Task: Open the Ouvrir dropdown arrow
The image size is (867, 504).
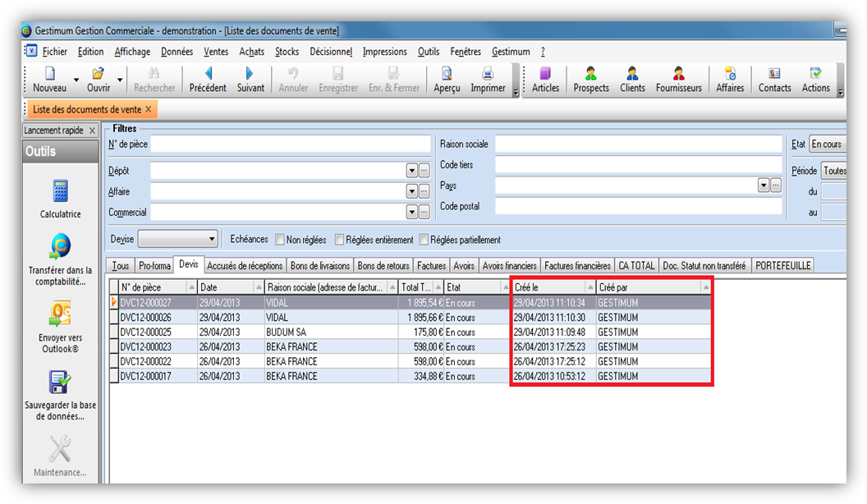Action: click(120, 80)
